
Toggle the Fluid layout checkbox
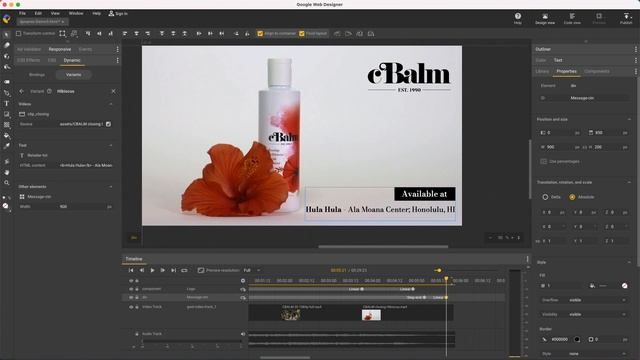pyautogui.click(x=302, y=33)
